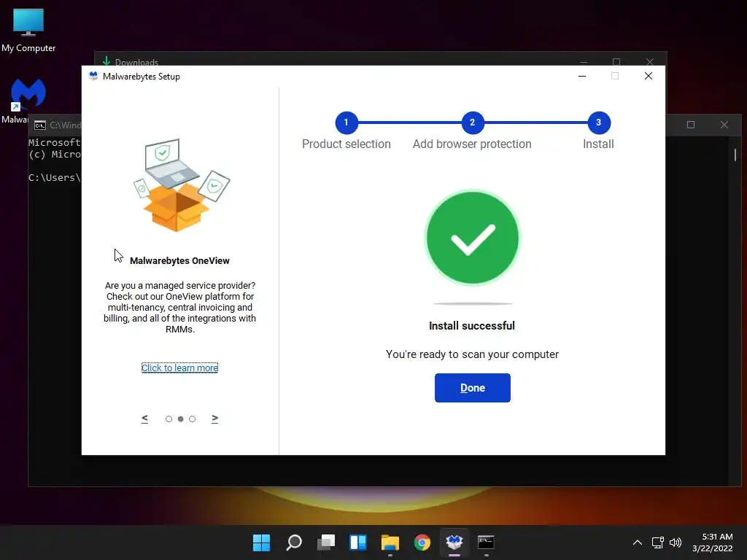The image size is (747, 560).
Task: Open taskbar Search
Action: tap(293, 542)
